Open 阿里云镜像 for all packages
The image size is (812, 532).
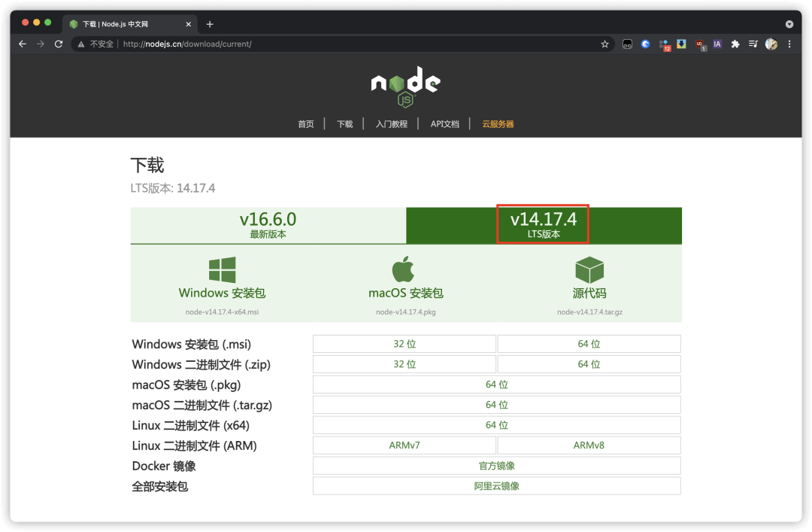497,486
